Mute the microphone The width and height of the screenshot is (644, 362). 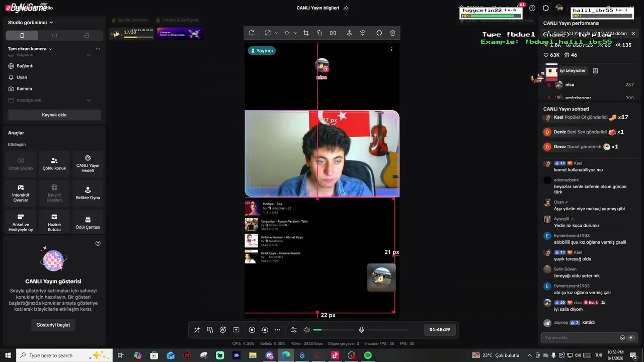pos(361,330)
